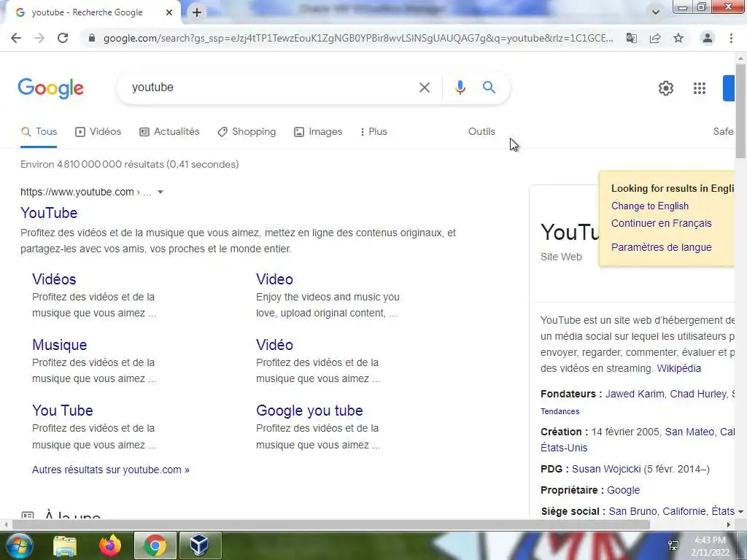The height and width of the screenshot is (560, 747).
Task: Click horizontal scrollbar right arrow
Action: [729, 524]
